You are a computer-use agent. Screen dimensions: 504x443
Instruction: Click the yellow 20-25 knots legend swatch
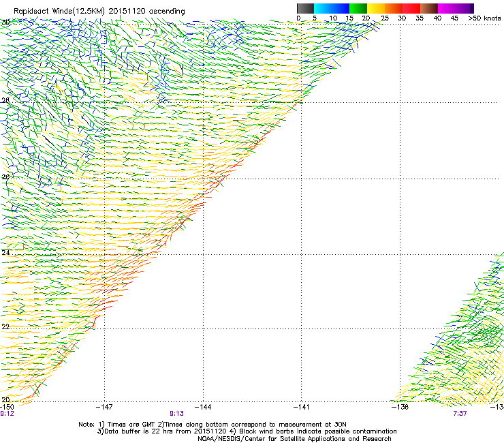click(x=376, y=8)
